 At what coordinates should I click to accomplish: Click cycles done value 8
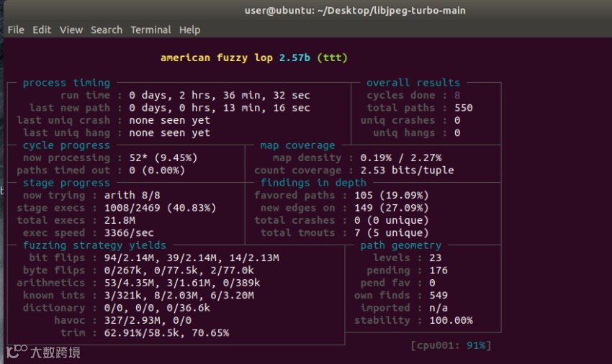pos(457,95)
